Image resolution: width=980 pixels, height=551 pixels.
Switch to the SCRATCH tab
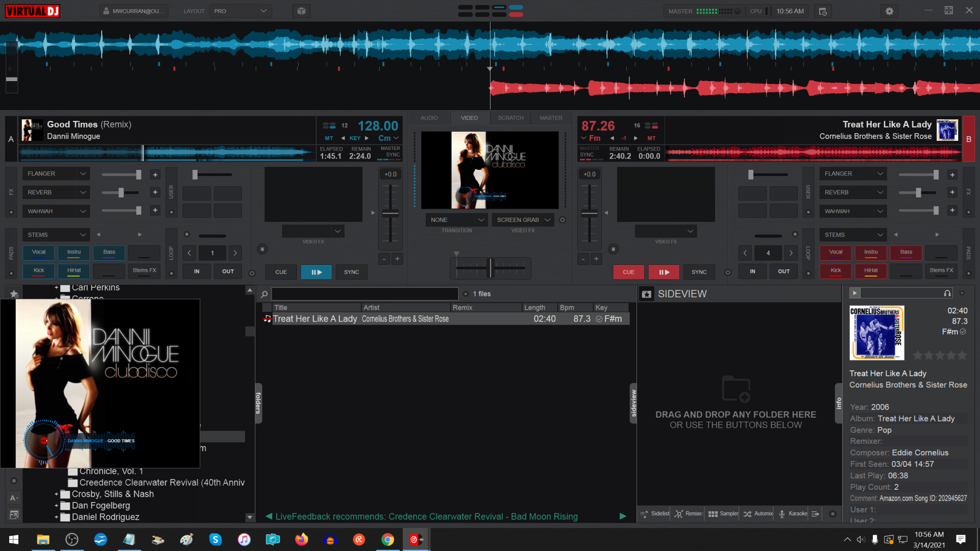point(510,117)
